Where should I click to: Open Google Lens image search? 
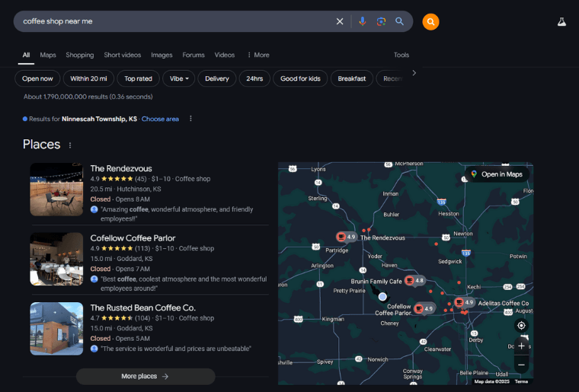[381, 21]
